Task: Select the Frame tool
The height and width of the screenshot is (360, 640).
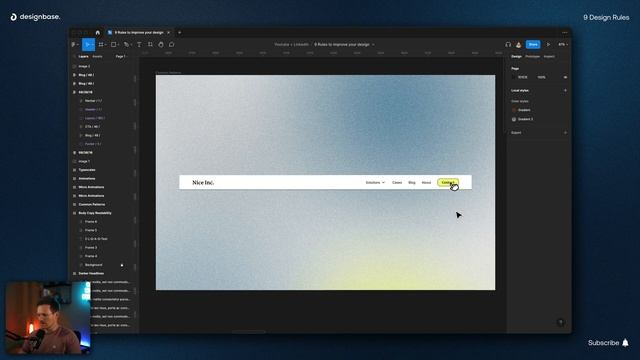Action: point(101,44)
